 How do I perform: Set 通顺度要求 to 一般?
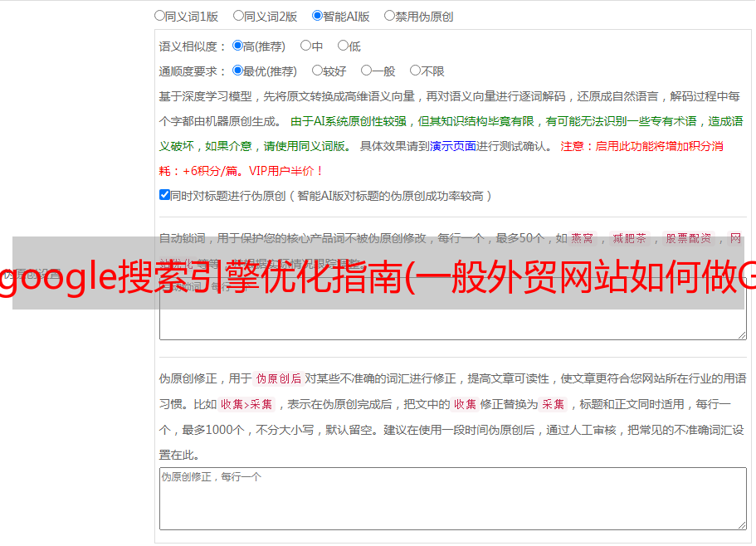click(367, 71)
